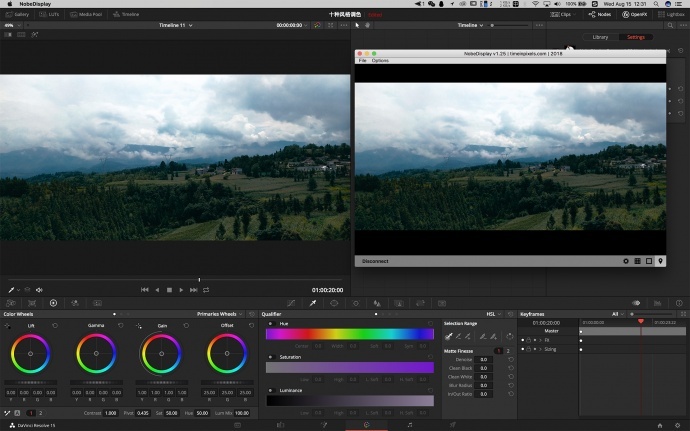Screen dimensions: 690x431
Task: Reset Denoise value
Action: click(511, 359)
